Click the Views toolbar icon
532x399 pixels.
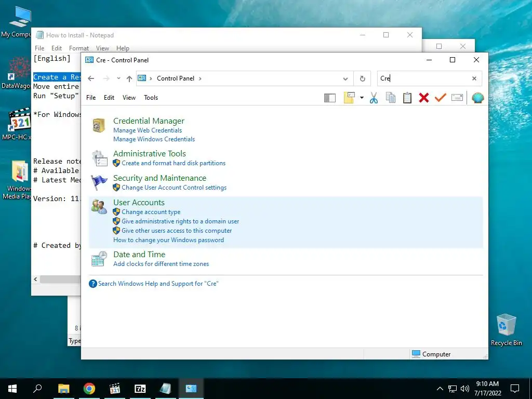[x=349, y=98]
